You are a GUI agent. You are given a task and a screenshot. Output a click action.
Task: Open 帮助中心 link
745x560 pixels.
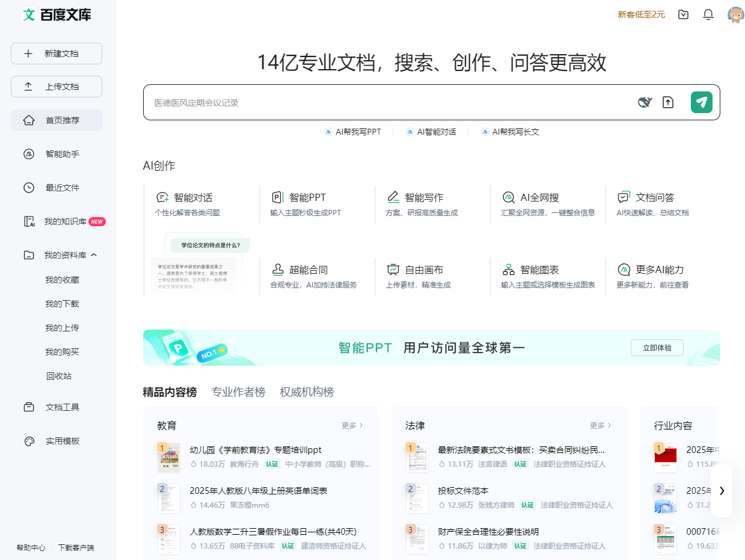tap(31, 548)
